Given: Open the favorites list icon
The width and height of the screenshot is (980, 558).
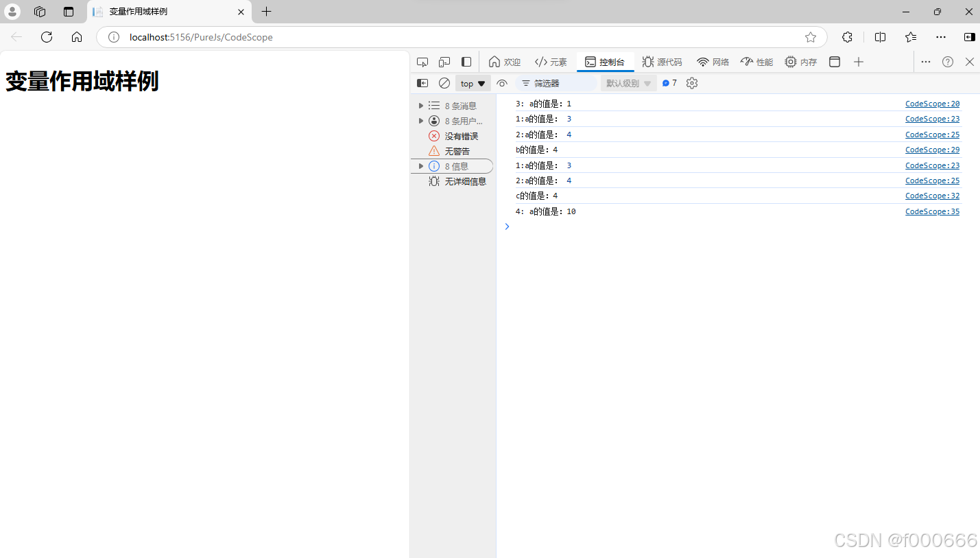Looking at the screenshot, I should pyautogui.click(x=911, y=37).
